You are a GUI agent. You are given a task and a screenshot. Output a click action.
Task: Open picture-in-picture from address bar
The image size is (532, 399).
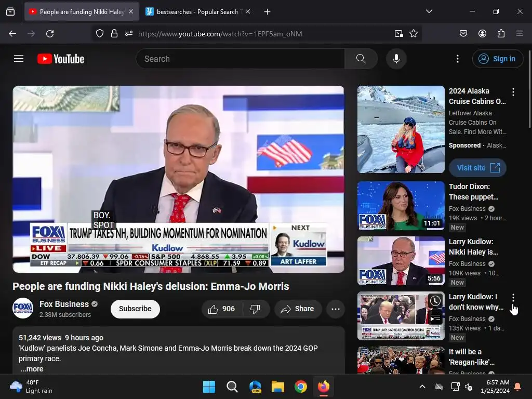pos(398,34)
